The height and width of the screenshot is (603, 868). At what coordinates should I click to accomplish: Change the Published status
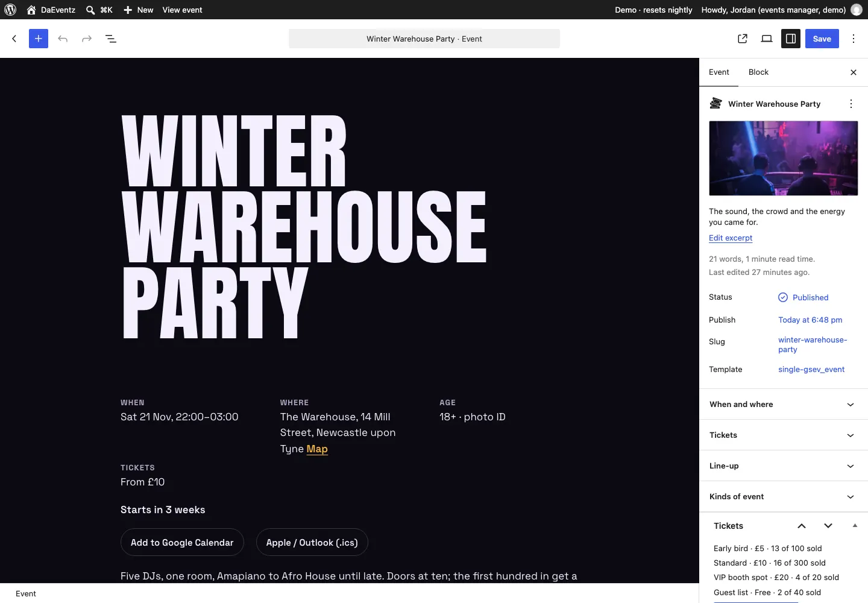click(804, 297)
